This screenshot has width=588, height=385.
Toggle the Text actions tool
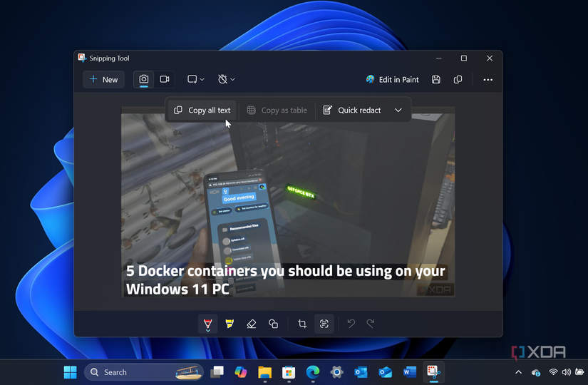[324, 324]
